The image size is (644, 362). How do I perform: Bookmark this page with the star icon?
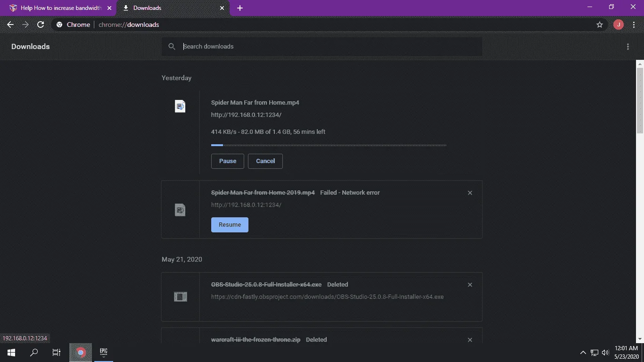pos(600,25)
